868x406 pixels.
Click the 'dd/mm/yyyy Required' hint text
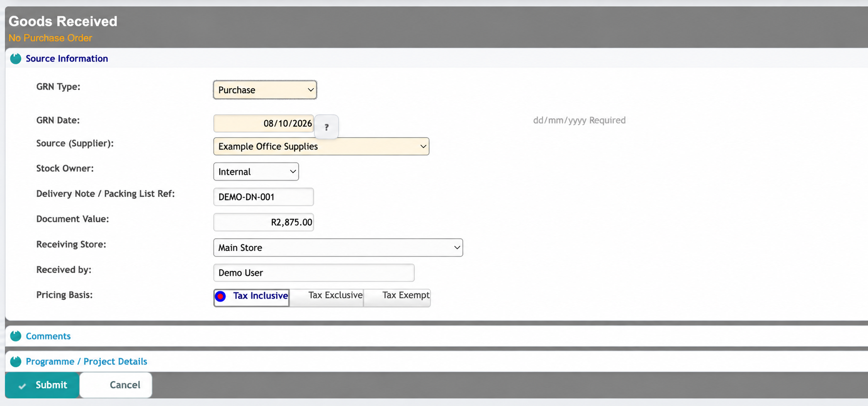click(x=579, y=120)
